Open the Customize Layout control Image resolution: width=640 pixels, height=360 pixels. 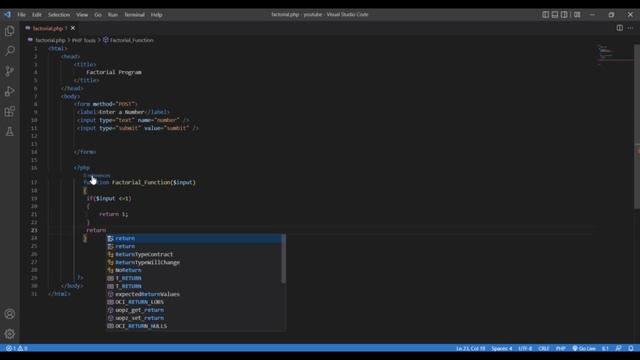(577, 14)
